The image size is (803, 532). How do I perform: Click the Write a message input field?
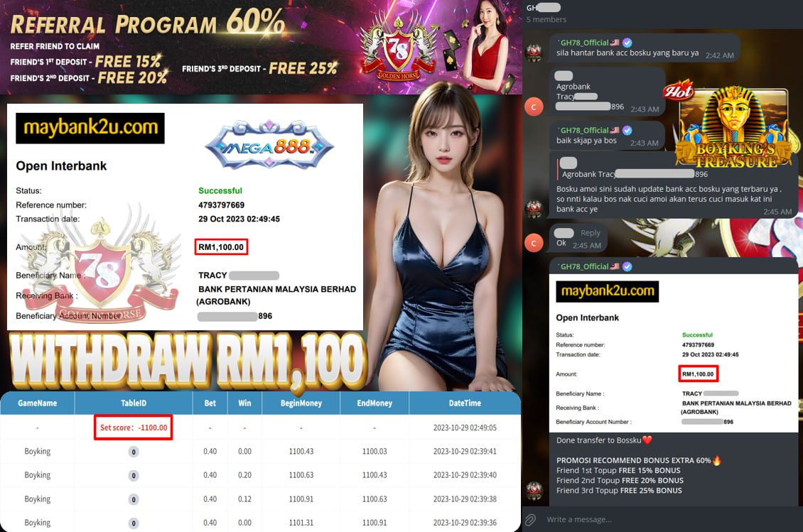point(578,520)
